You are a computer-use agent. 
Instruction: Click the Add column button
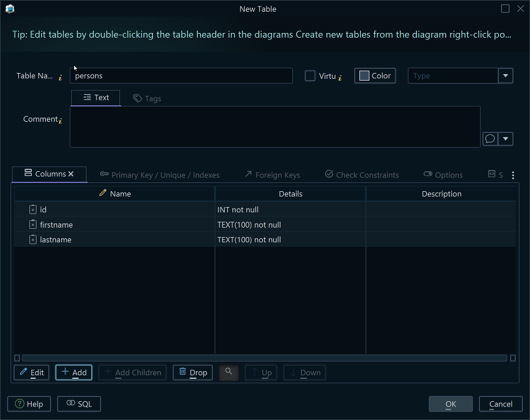point(74,372)
